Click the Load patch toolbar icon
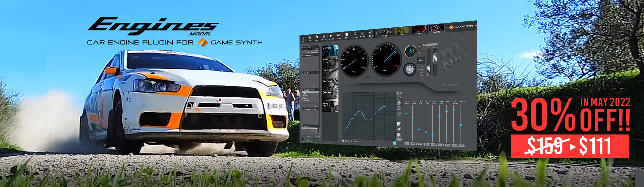The height and width of the screenshot is (187, 644). point(310,38)
